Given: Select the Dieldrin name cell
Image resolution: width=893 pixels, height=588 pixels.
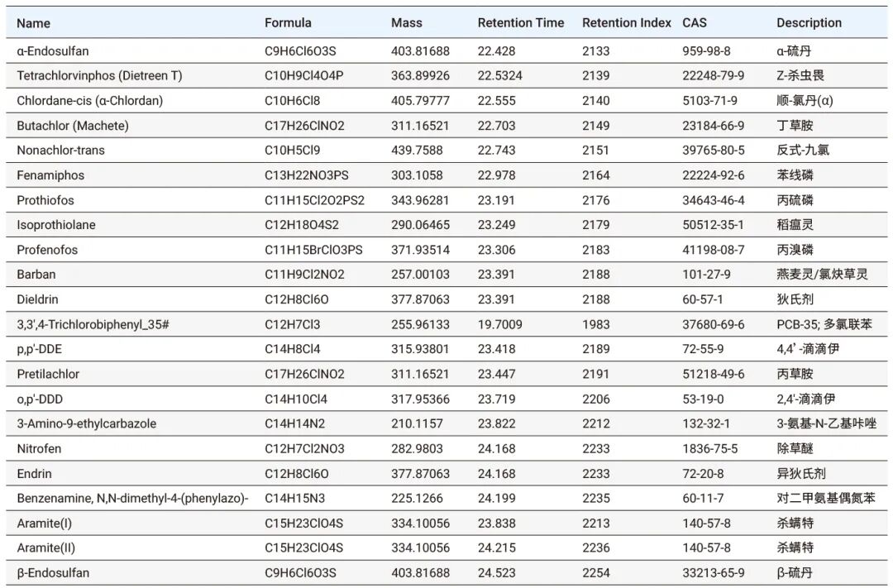Looking at the screenshot, I should [37, 299].
